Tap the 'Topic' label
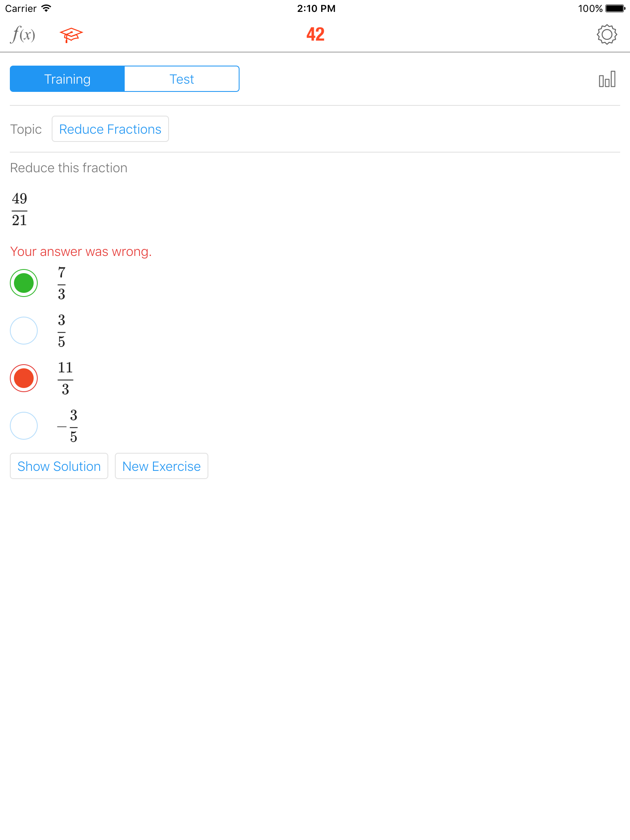 tap(26, 129)
